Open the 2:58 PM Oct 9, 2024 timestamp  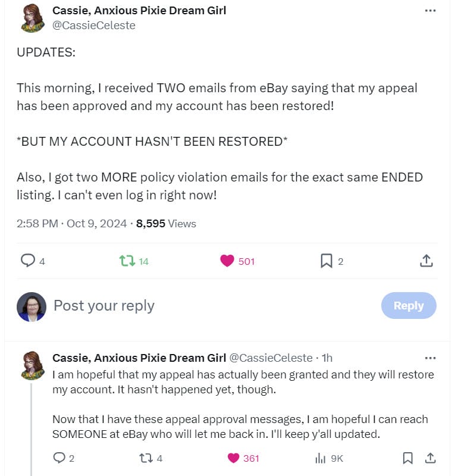(71, 224)
